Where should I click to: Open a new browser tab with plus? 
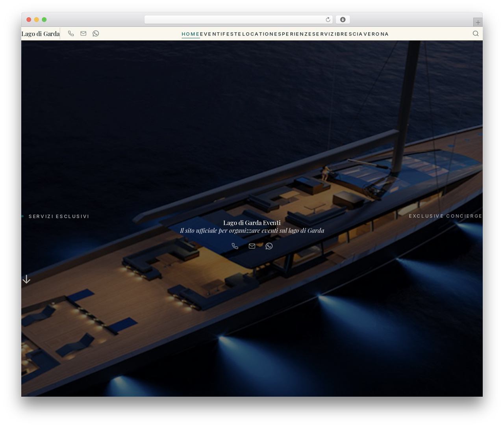(x=478, y=22)
